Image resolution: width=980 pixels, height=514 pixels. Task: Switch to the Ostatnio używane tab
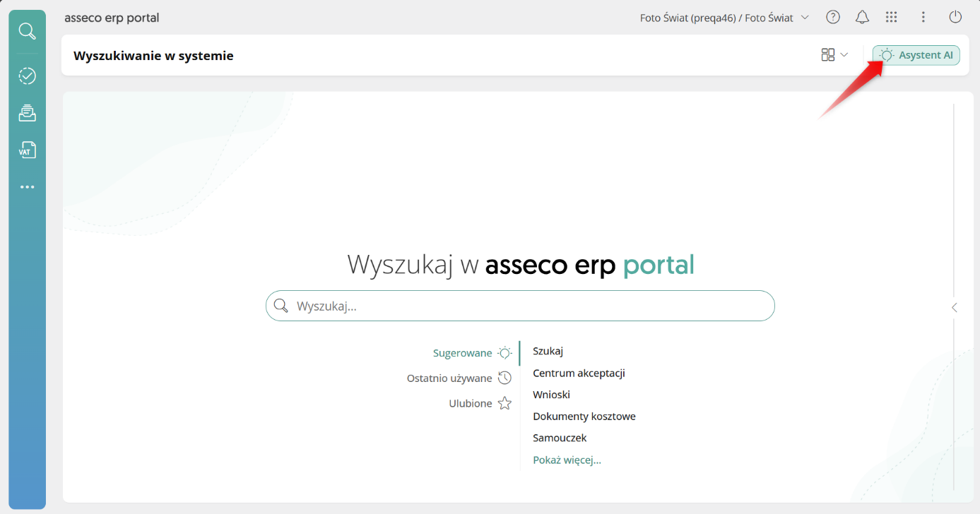tap(449, 378)
